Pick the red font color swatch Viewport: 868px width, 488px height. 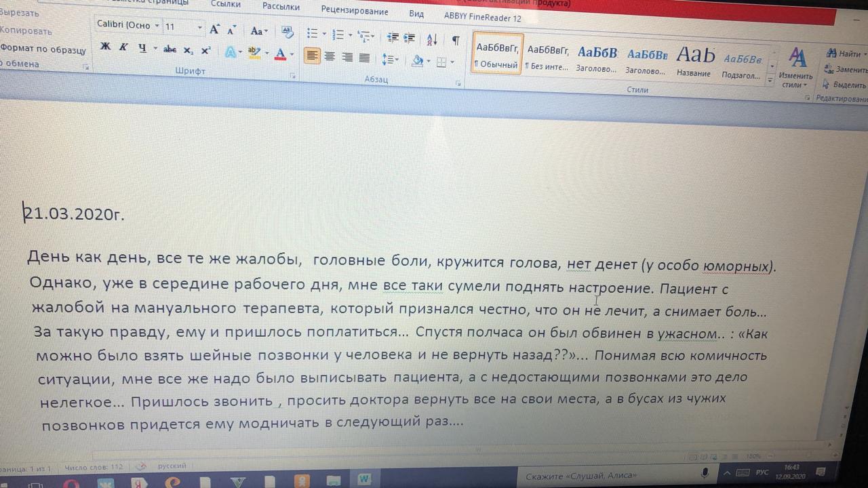coord(281,55)
